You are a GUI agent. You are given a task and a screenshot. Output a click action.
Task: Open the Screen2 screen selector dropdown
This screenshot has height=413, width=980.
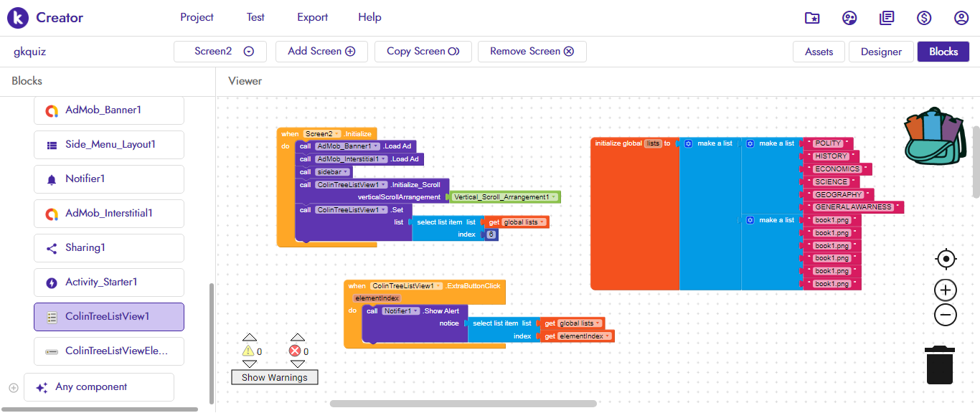[220, 52]
